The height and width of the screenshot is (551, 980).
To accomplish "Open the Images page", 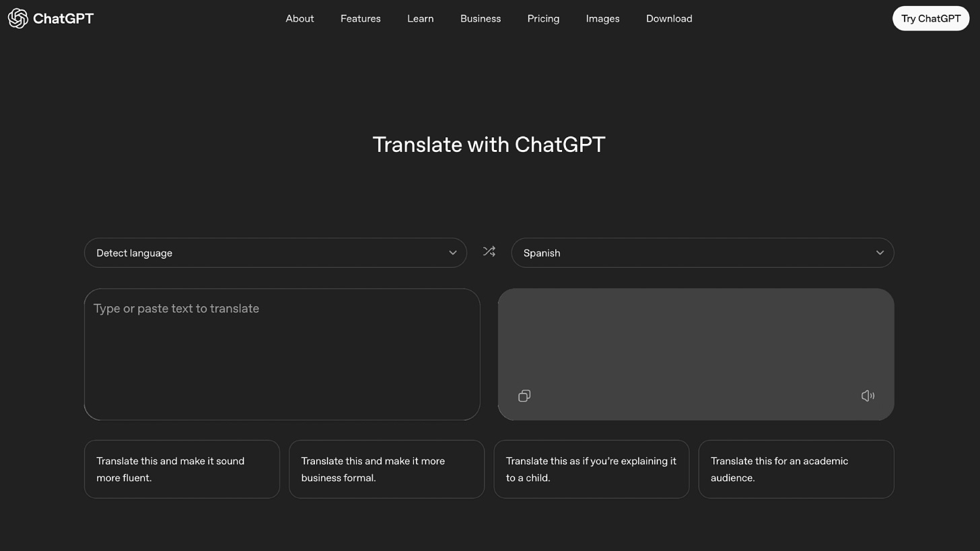I will (602, 18).
